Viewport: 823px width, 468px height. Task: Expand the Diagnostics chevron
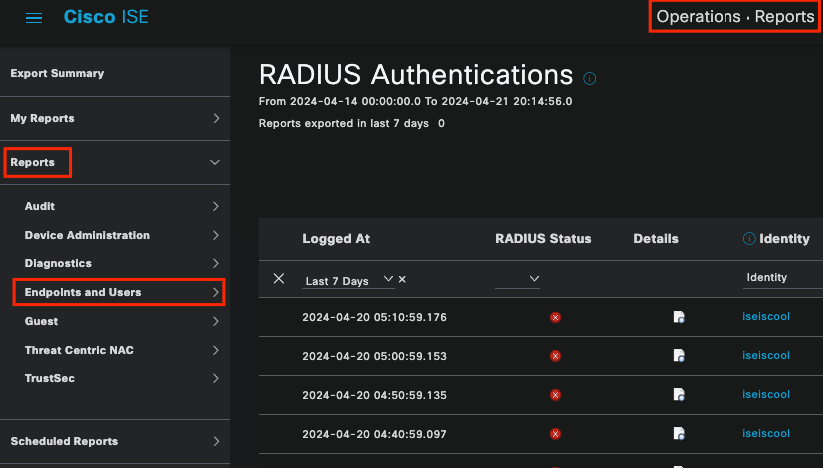coord(216,263)
